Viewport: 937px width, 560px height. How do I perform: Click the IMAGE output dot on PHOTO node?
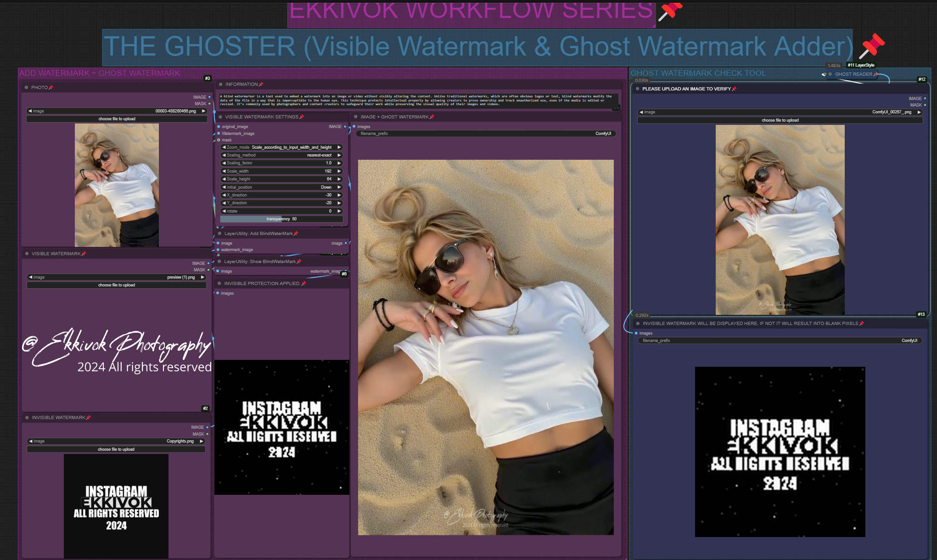209,97
